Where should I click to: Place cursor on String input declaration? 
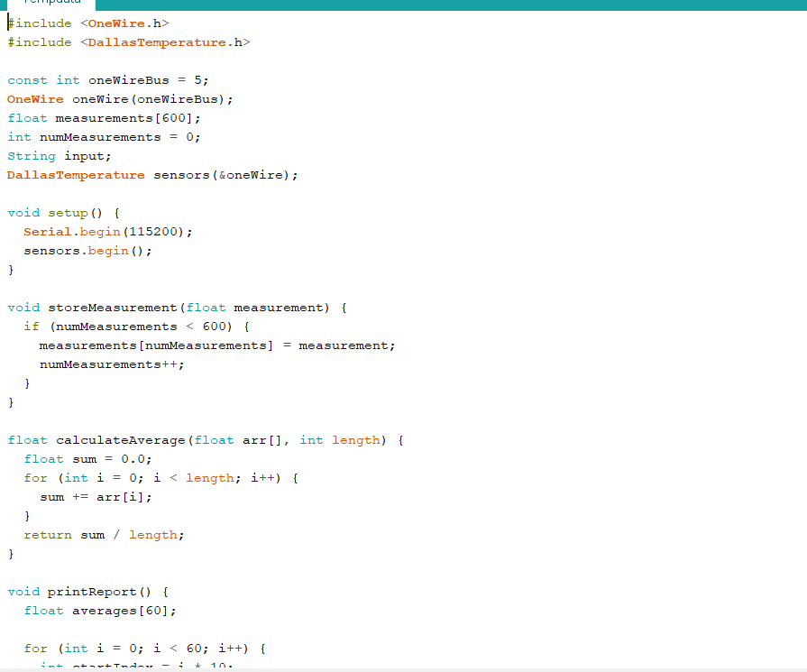(60, 156)
